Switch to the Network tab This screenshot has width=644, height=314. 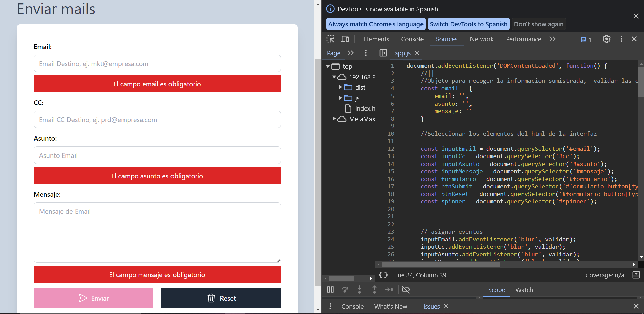[482, 39]
